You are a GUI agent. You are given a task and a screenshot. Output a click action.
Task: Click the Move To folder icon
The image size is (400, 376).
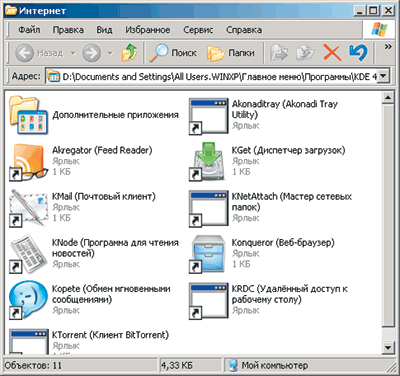[279, 53]
